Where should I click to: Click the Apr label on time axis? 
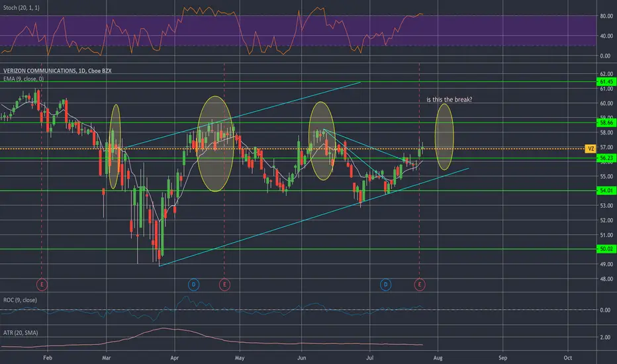click(x=174, y=358)
